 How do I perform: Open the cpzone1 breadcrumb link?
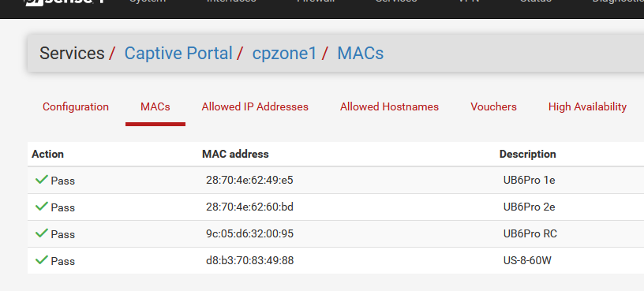(284, 54)
